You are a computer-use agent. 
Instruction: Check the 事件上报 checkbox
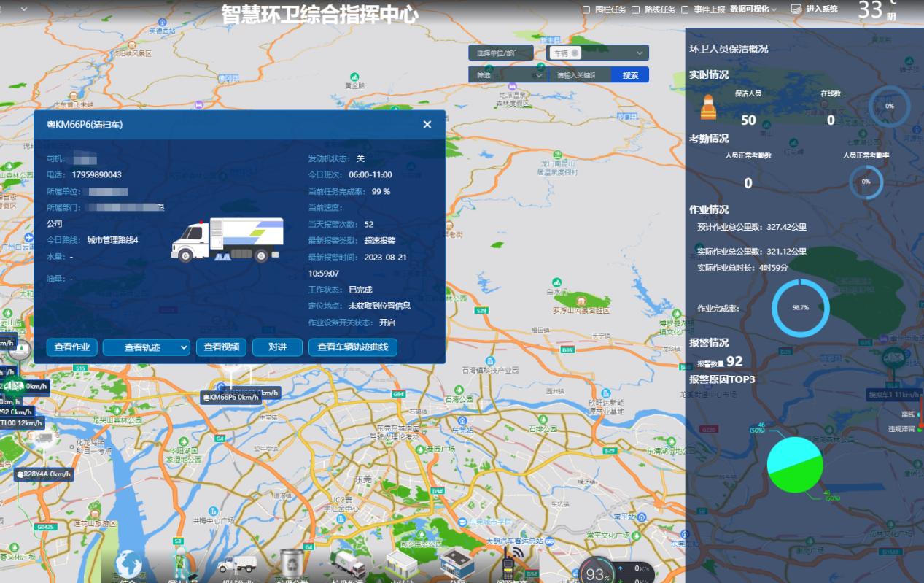685,9
